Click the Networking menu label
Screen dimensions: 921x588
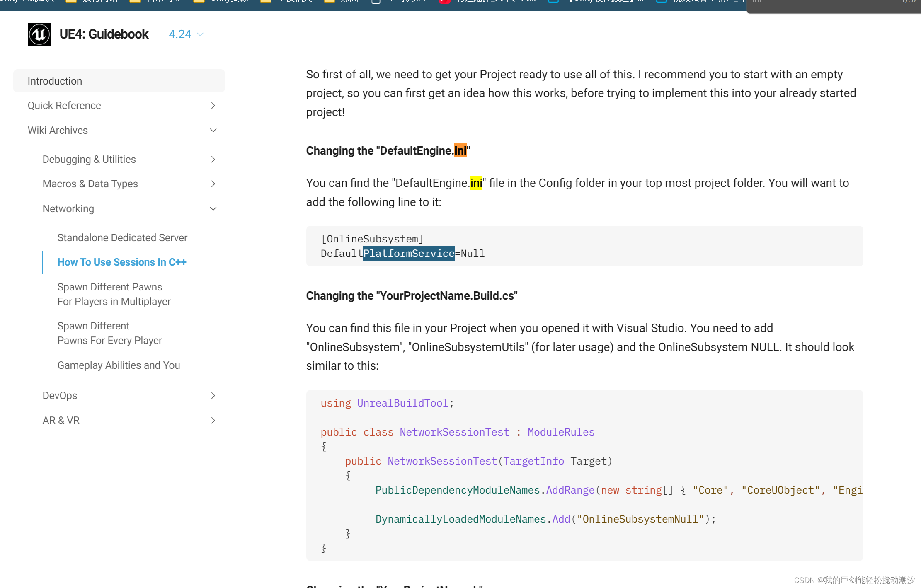pyautogui.click(x=68, y=209)
